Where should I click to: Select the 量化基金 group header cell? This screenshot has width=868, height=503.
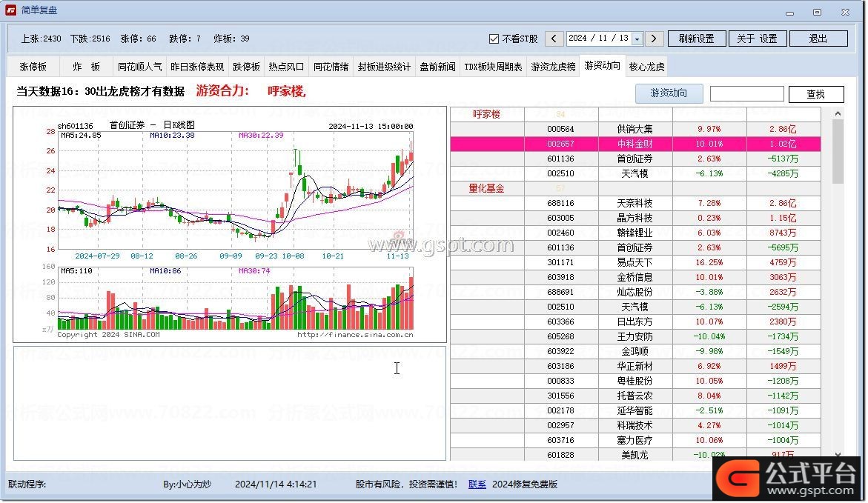pos(486,189)
